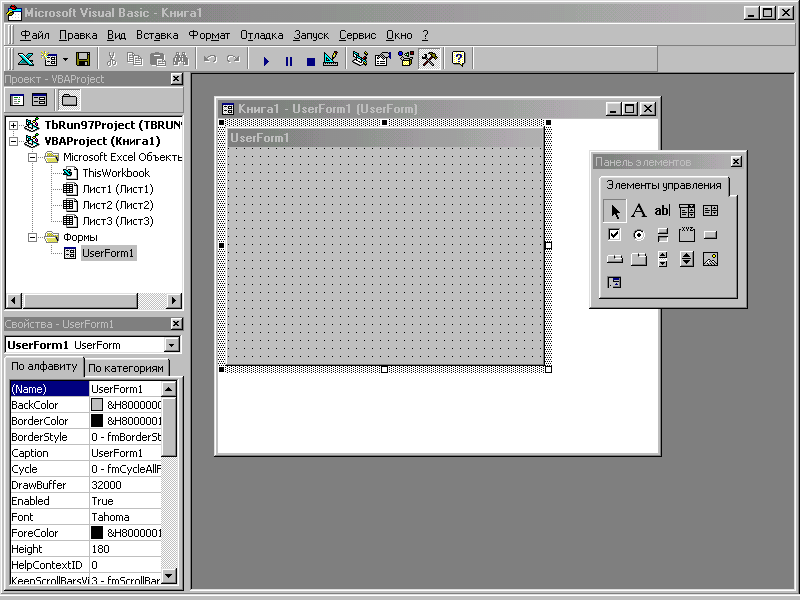Open the Properties Window icon

coord(383,59)
